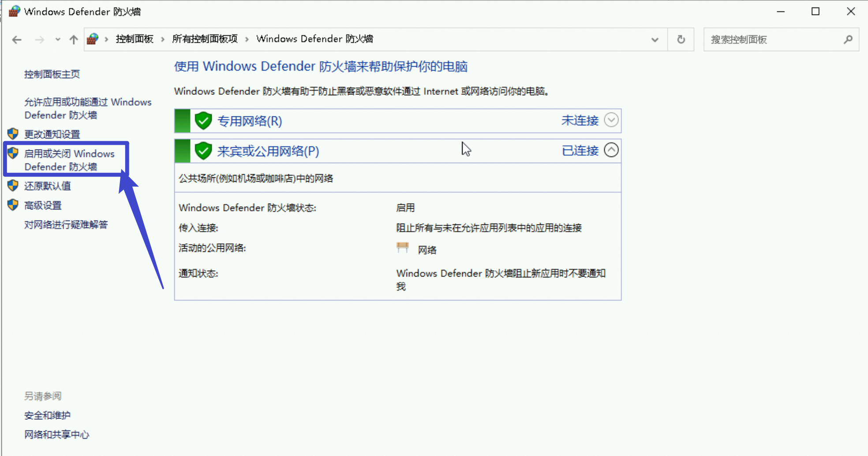Click the title bar firewall app icon

coord(14,11)
